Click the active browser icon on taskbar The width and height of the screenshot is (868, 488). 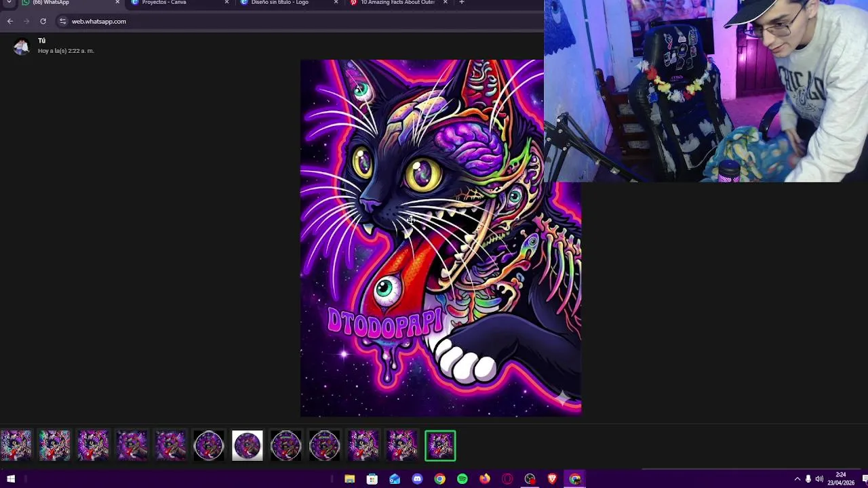click(x=575, y=479)
